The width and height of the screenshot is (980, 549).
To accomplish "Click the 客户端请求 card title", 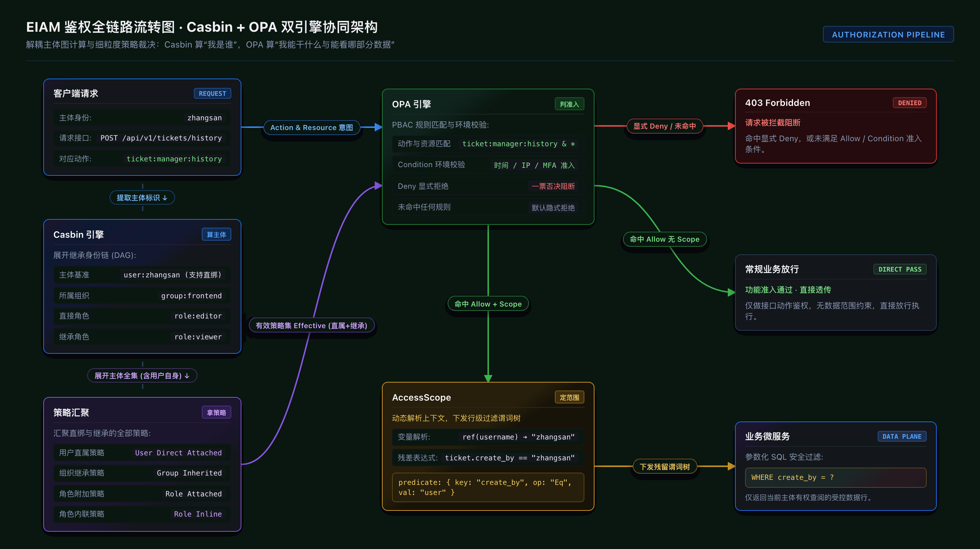I will coord(76,93).
